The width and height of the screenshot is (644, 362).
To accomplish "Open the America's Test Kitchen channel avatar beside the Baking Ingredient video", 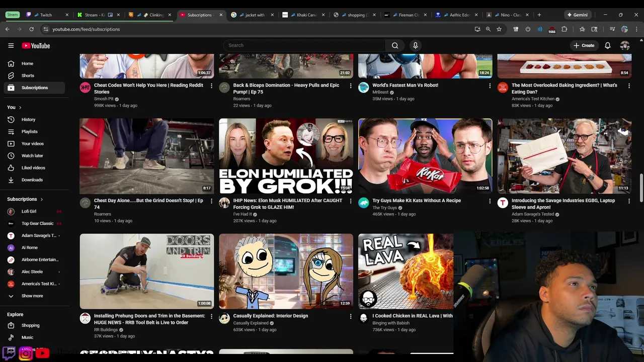I will click(x=503, y=87).
